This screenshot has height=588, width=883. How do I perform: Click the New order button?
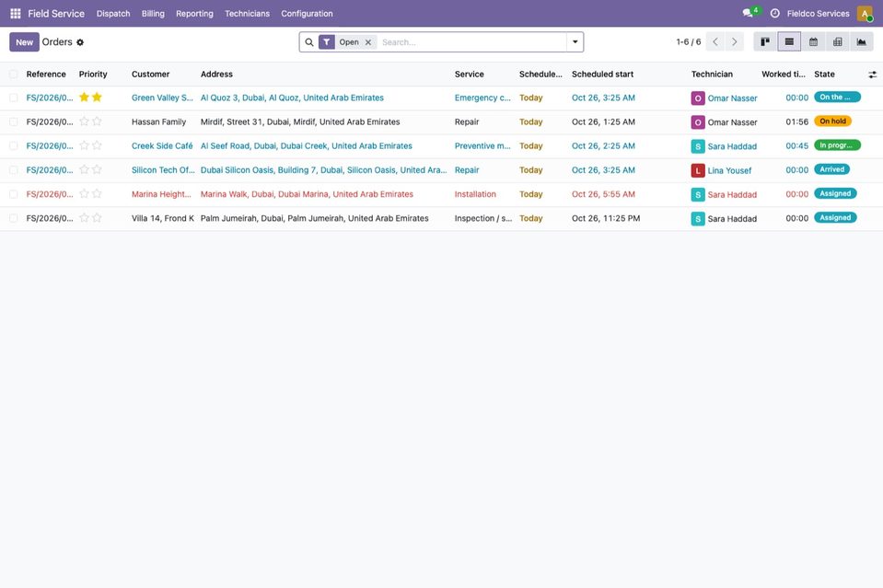24,42
